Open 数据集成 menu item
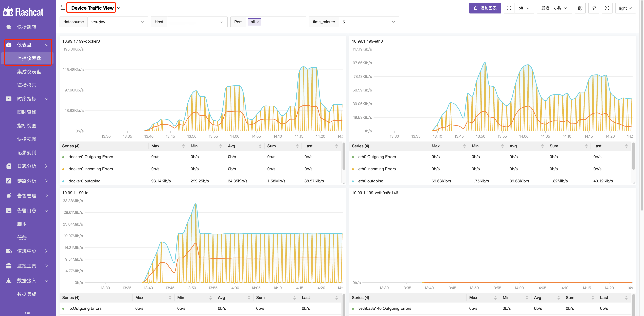The height and width of the screenshot is (316, 644). click(27, 294)
